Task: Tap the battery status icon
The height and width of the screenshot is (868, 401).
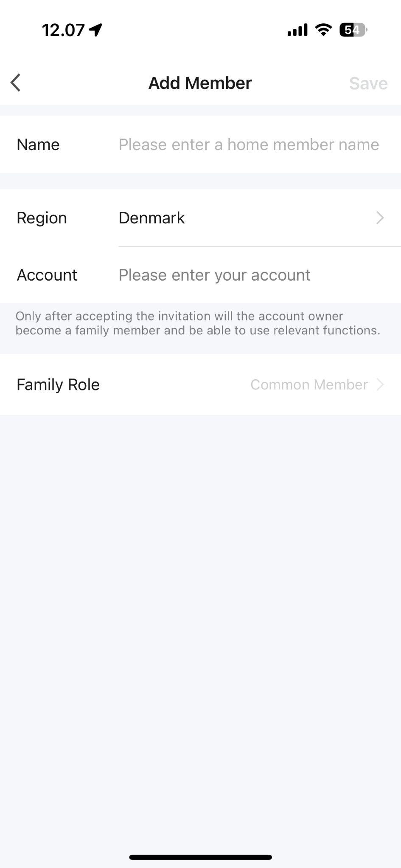Action: pos(353,30)
